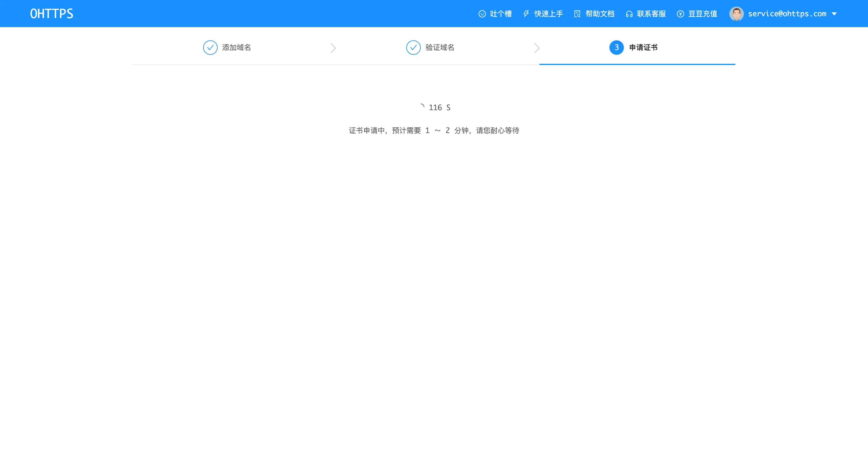Open 帮助文档 help link
Viewport: 868px width, 475px height.
click(600, 14)
